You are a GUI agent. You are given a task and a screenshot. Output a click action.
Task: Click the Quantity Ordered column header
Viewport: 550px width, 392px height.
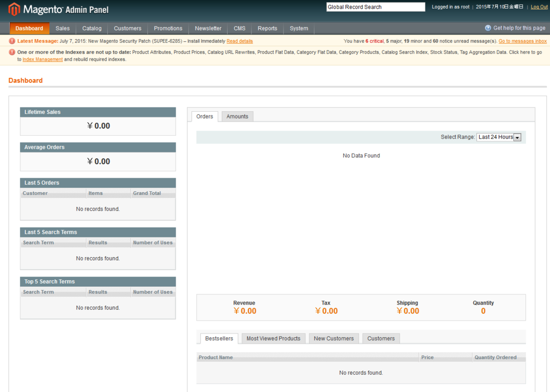click(499, 357)
